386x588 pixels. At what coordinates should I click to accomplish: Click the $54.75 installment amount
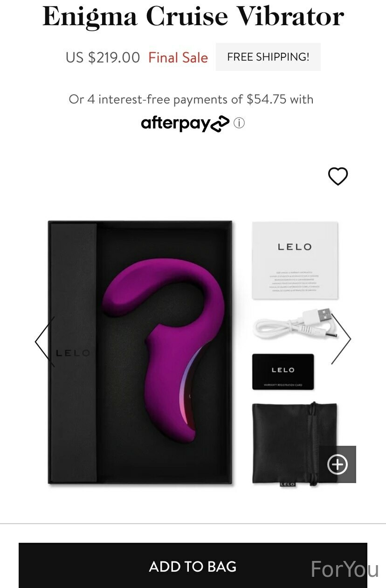(x=267, y=99)
